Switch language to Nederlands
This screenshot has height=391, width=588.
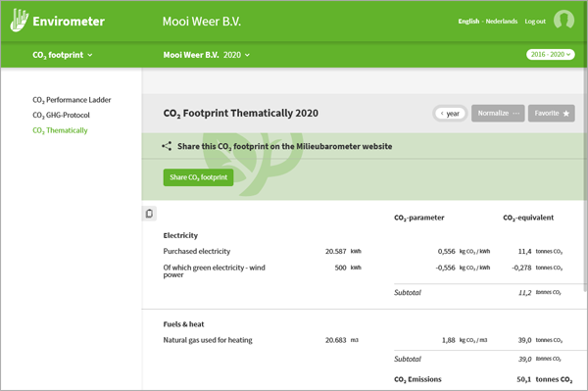coord(502,22)
